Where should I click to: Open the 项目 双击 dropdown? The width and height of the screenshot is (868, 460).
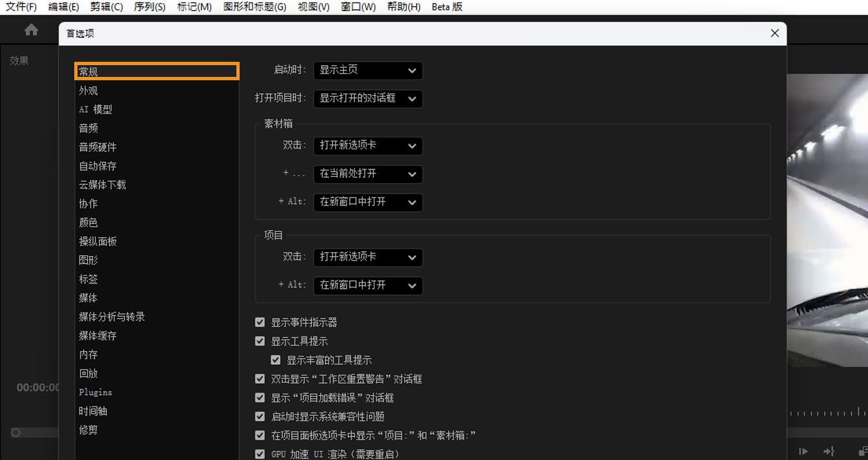pos(367,257)
